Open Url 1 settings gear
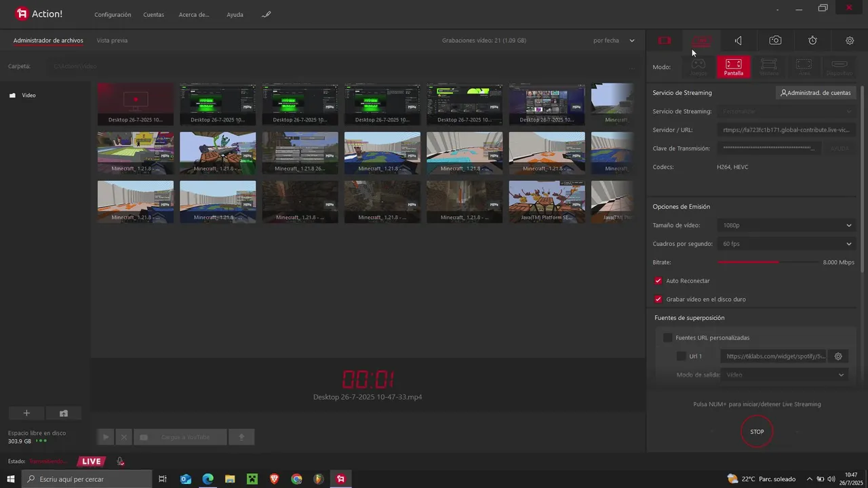868x488 pixels. point(838,357)
